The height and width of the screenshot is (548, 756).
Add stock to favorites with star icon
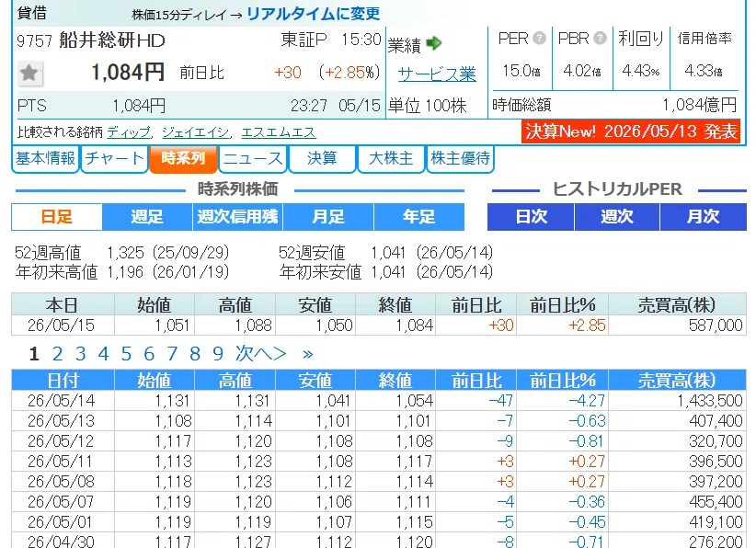coord(30,74)
